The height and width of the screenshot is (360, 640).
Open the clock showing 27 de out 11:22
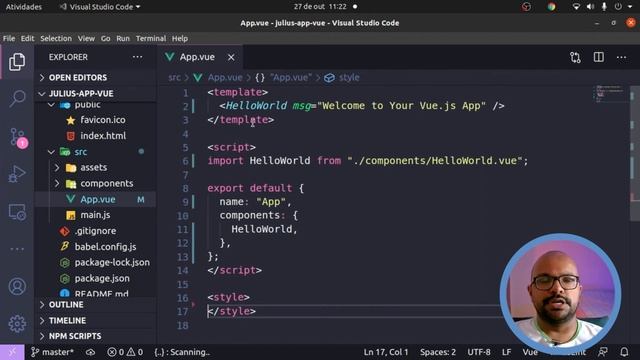click(320, 7)
